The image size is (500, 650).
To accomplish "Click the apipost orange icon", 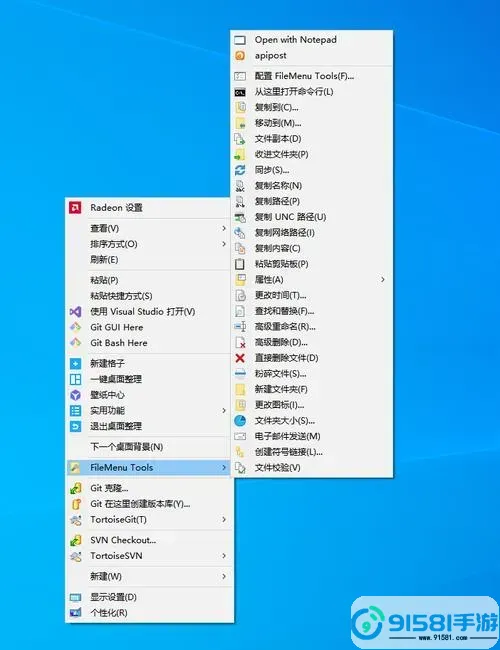I will (x=240, y=56).
